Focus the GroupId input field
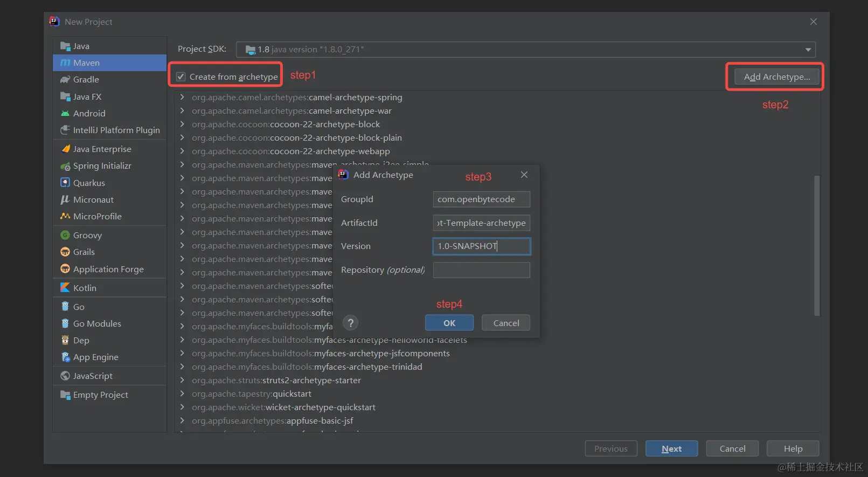Screen dimensions: 868x477 coord(482,199)
